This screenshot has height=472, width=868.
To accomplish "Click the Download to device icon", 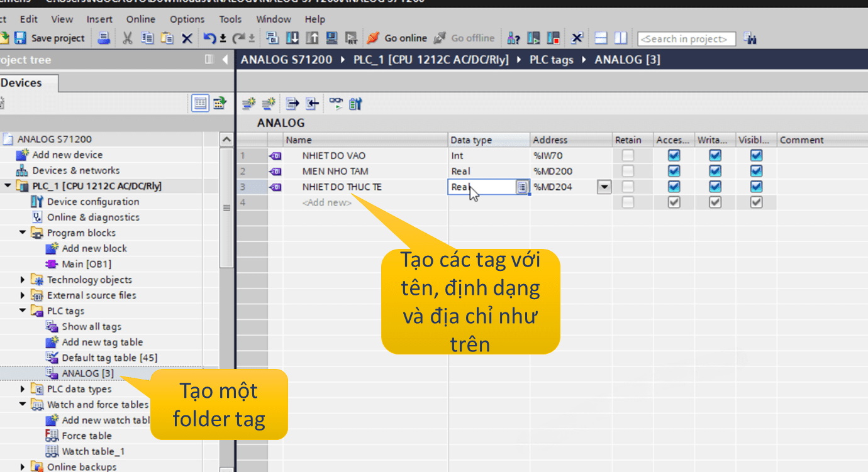I will point(292,38).
